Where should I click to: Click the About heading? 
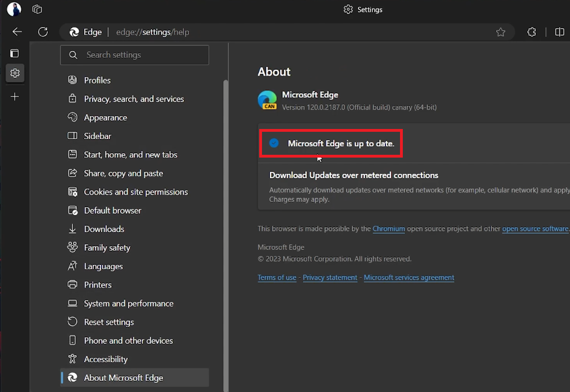pyautogui.click(x=274, y=72)
